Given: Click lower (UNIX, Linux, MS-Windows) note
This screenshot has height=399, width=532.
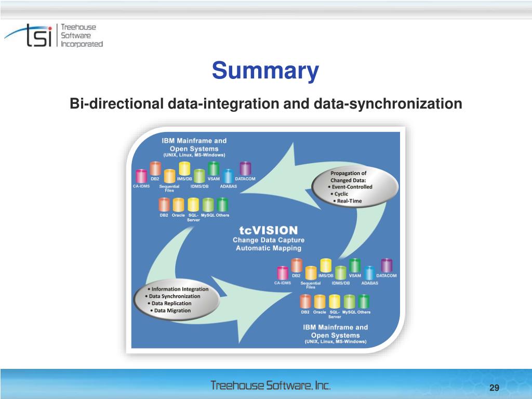Looking at the screenshot, I should pyautogui.click(x=335, y=342).
